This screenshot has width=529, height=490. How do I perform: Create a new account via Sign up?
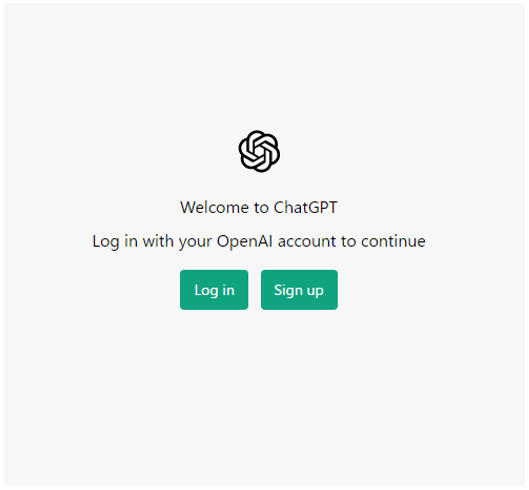click(299, 290)
